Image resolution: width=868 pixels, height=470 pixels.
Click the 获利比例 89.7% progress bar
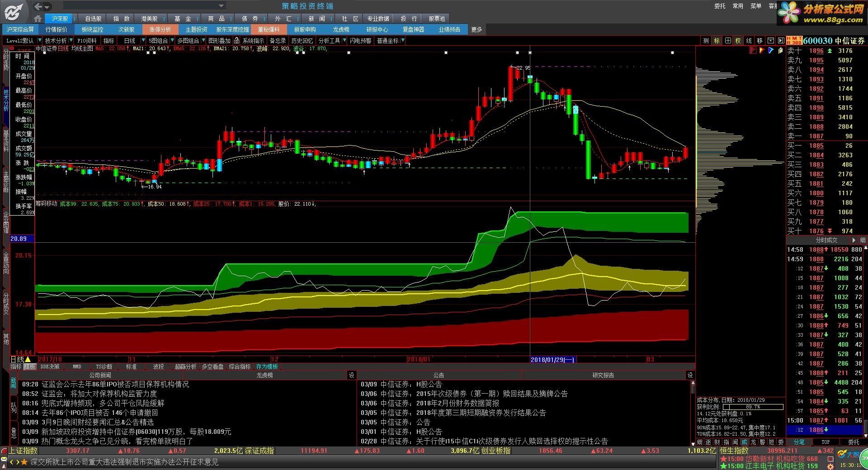pyautogui.click(x=753, y=407)
